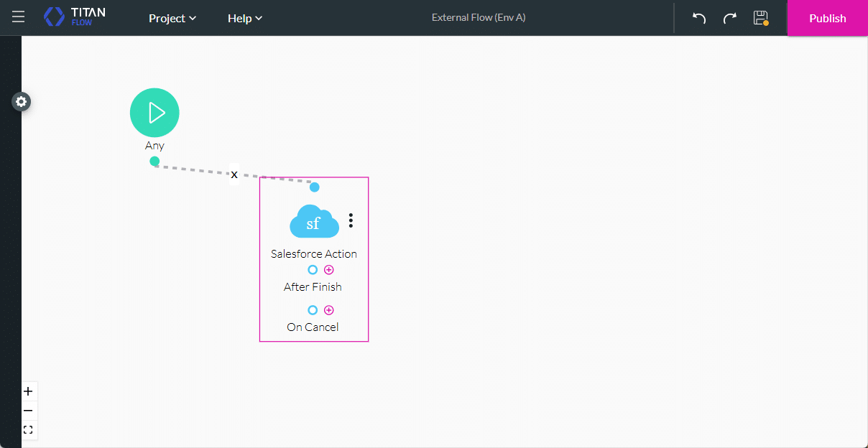Redo the last undone change
Screen dimensions: 868x448
[x=729, y=18]
